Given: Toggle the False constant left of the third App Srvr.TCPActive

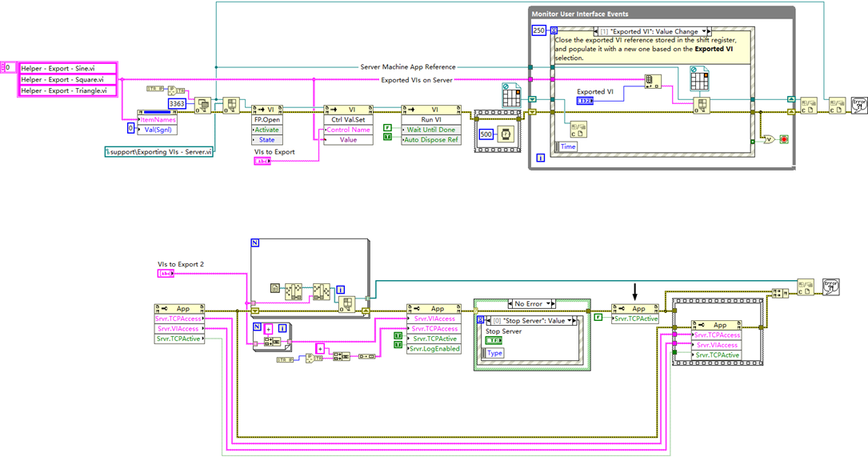Looking at the screenshot, I should pyautogui.click(x=598, y=318).
